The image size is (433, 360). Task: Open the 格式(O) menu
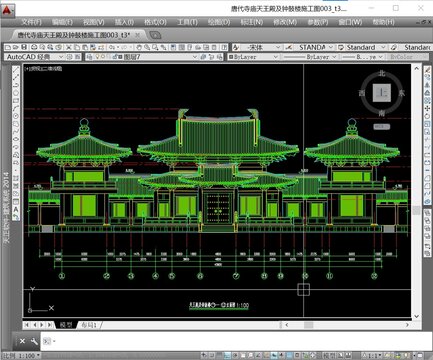155,22
